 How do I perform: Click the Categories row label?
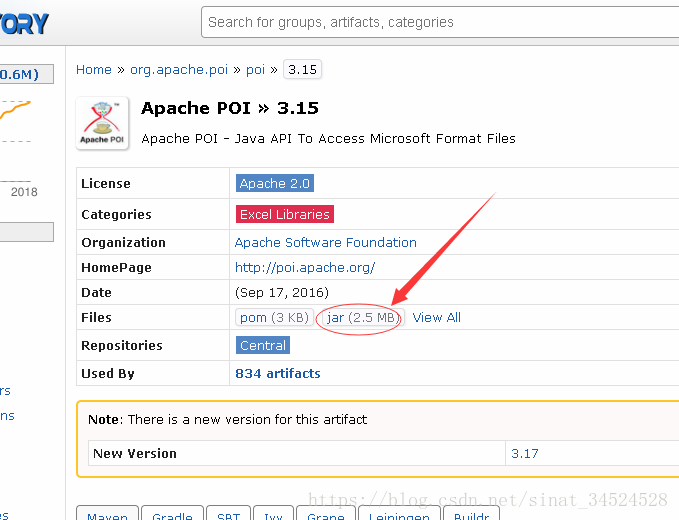pos(116,214)
